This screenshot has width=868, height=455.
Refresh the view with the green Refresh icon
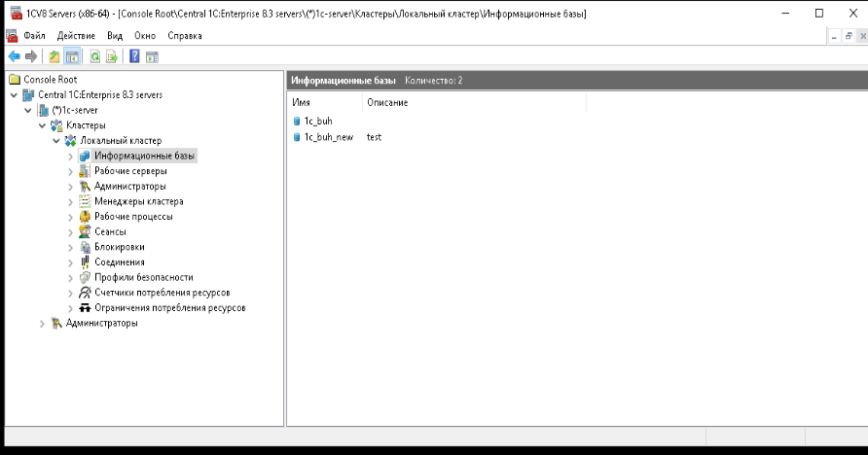(x=94, y=56)
